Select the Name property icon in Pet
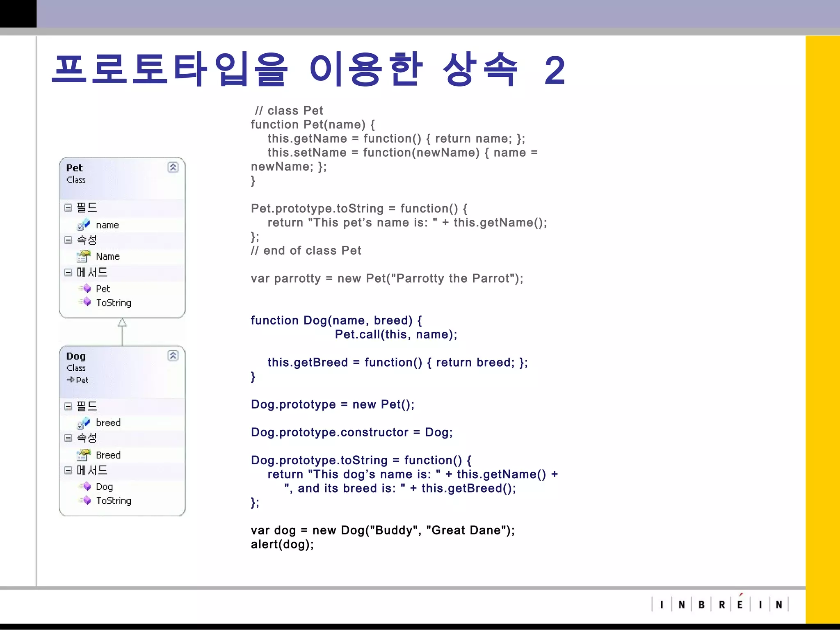840x630 pixels. coord(84,256)
